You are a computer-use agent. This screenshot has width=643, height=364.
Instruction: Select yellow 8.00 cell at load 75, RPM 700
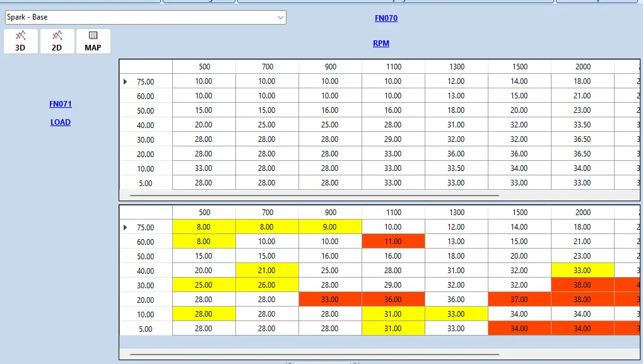[x=268, y=226]
